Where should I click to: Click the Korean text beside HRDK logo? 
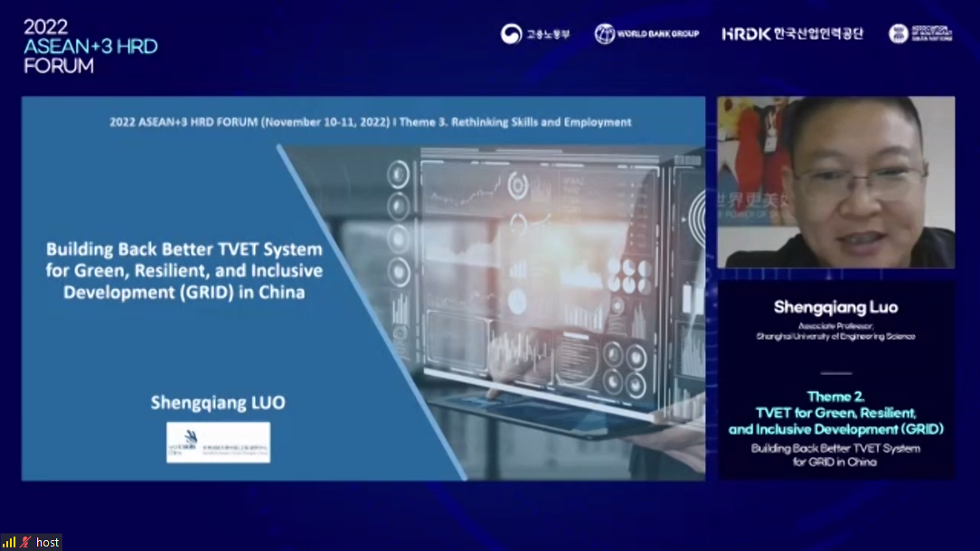pyautogui.click(x=818, y=34)
